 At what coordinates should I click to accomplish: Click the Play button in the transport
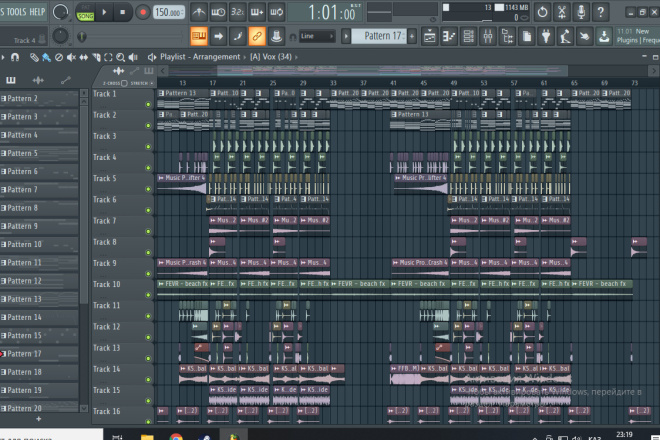coord(104,12)
